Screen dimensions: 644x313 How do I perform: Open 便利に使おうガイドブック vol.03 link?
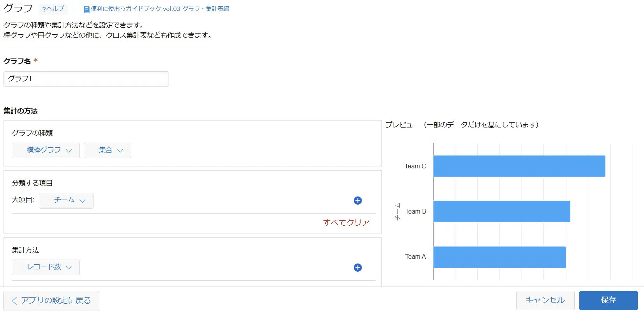point(160,9)
